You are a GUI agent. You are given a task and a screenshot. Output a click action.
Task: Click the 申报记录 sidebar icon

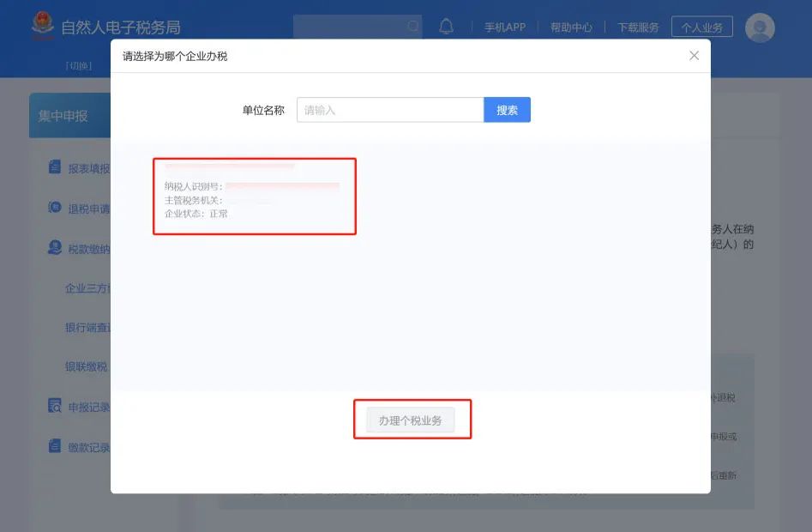[54, 406]
